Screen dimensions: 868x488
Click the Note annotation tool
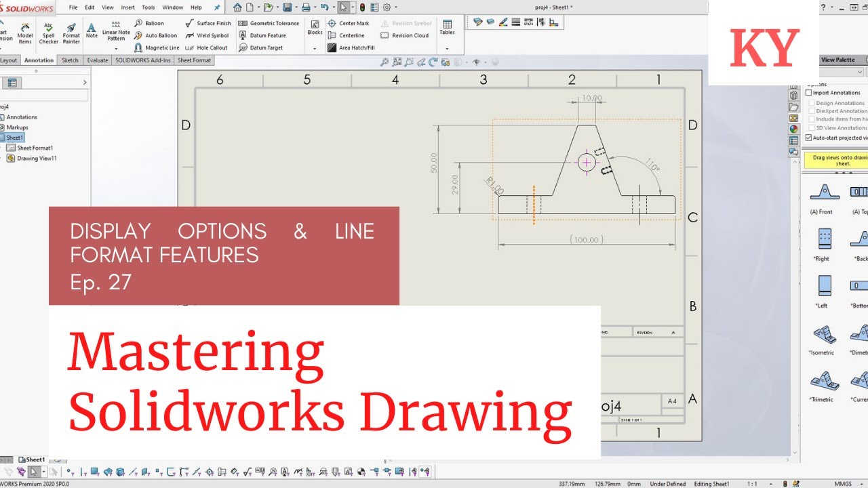(x=92, y=29)
